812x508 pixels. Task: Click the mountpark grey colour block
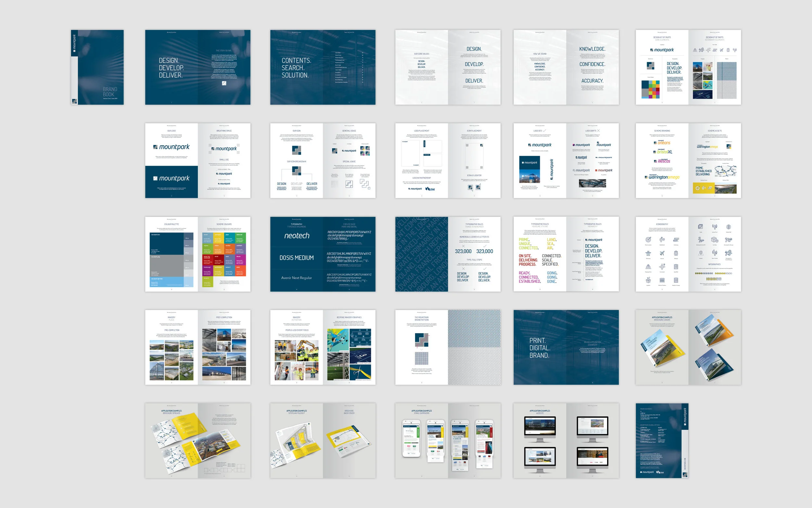point(167,266)
